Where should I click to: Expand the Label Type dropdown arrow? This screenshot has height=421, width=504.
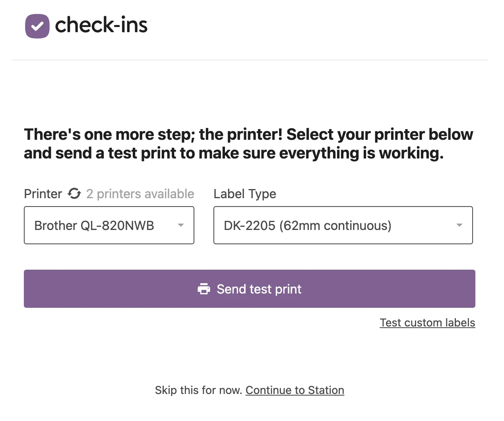point(459,225)
